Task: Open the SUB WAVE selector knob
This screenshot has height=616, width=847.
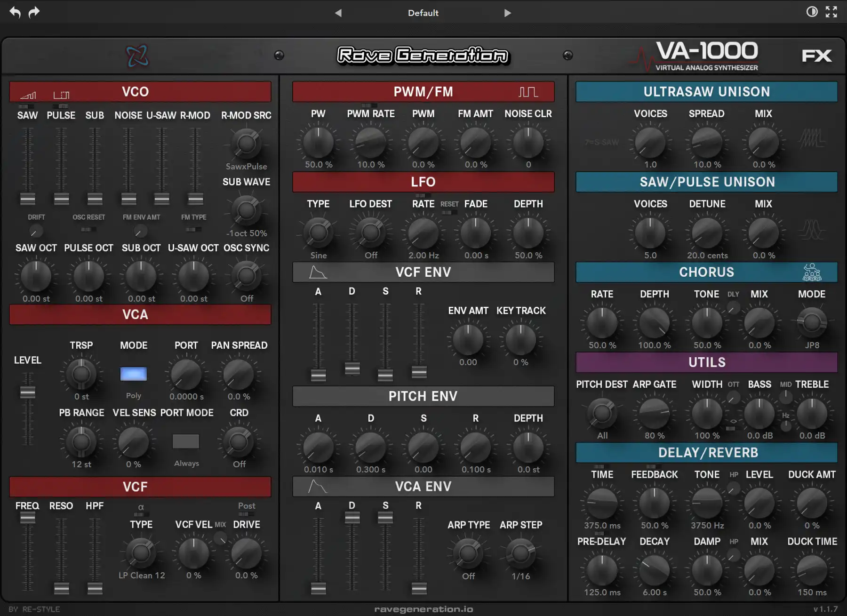Action: click(246, 210)
